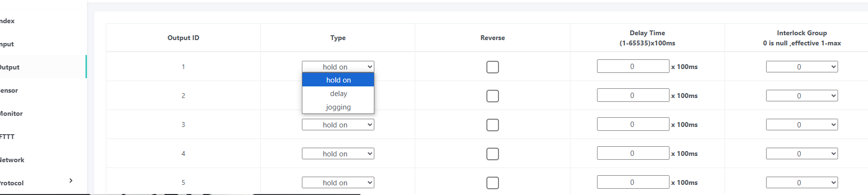Open Input page from sidebar
Viewport: 868px width, 195px height.
(7, 44)
